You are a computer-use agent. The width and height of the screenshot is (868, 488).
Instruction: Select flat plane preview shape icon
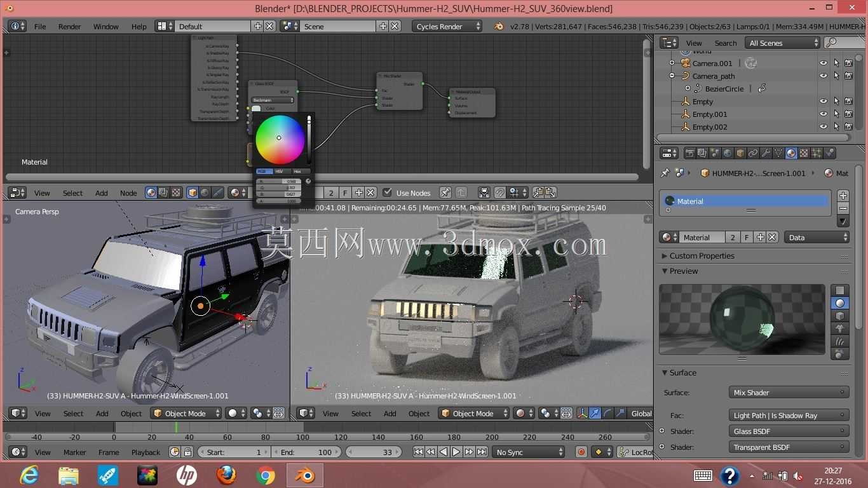pos(839,290)
